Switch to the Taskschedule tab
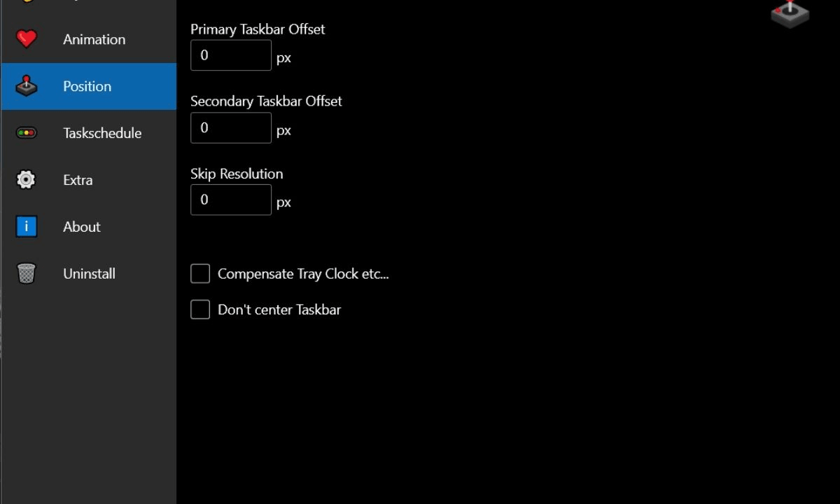The width and height of the screenshot is (840, 504). 102,133
